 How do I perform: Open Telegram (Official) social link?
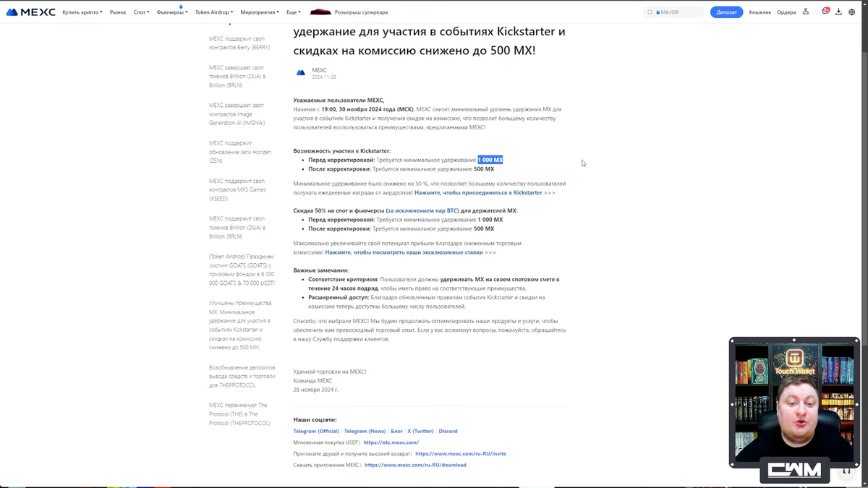coord(316,431)
